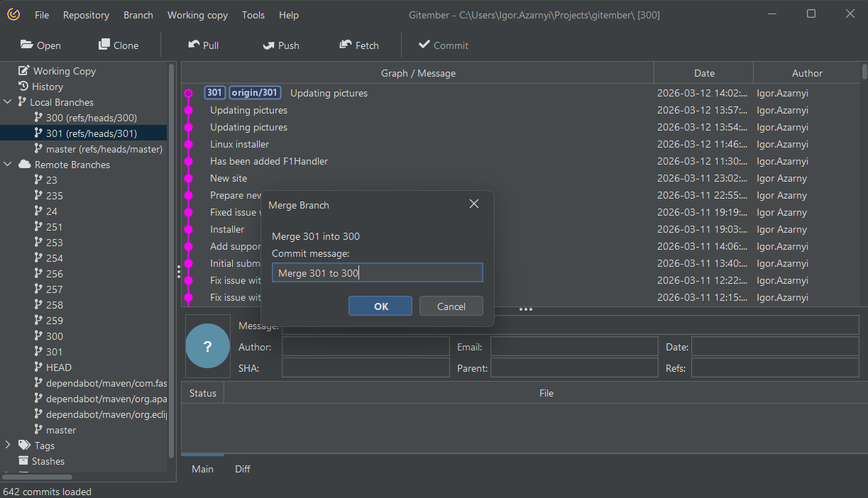This screenshot has height=498, width=868.
Task: Open the Repository menu
Action: (86, 15)
